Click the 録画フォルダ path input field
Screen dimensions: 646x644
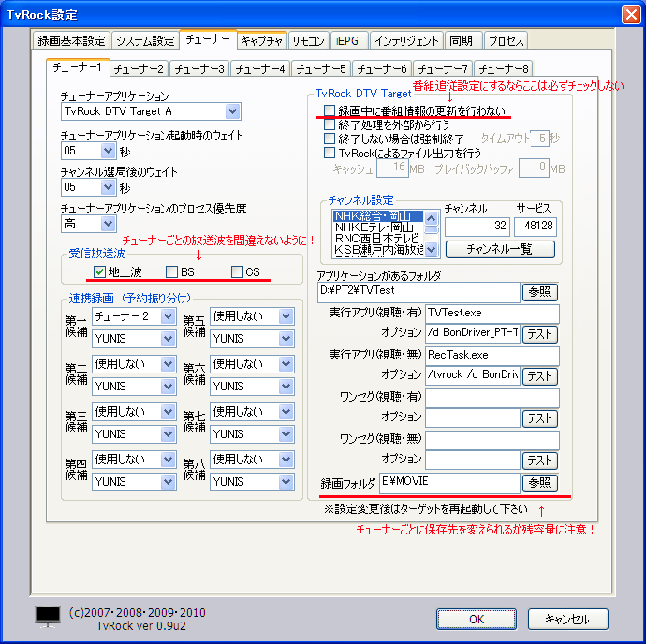tap(448, 483)
